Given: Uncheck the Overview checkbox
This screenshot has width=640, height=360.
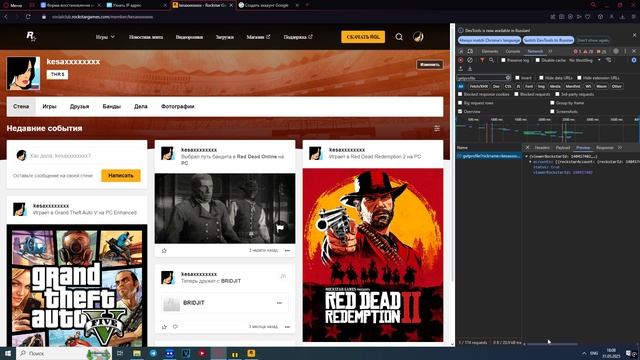Looking at the screenshot, I should click(460, 111).
